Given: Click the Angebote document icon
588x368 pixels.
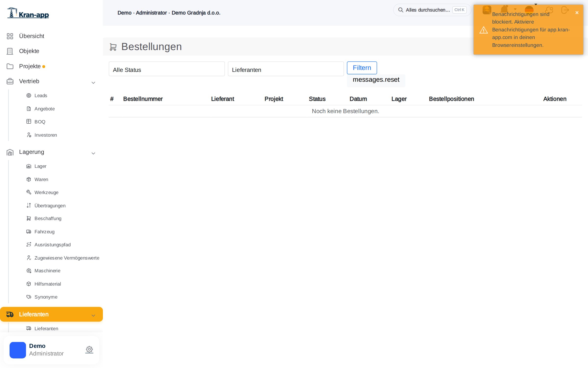Looking at the screenshot, I should [29, 109].
